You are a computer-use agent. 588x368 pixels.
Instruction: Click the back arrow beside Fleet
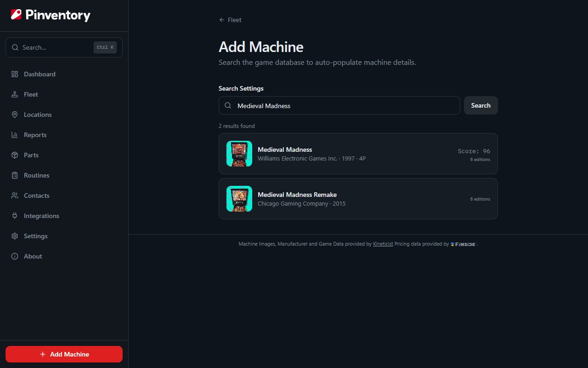click(222, 20)
